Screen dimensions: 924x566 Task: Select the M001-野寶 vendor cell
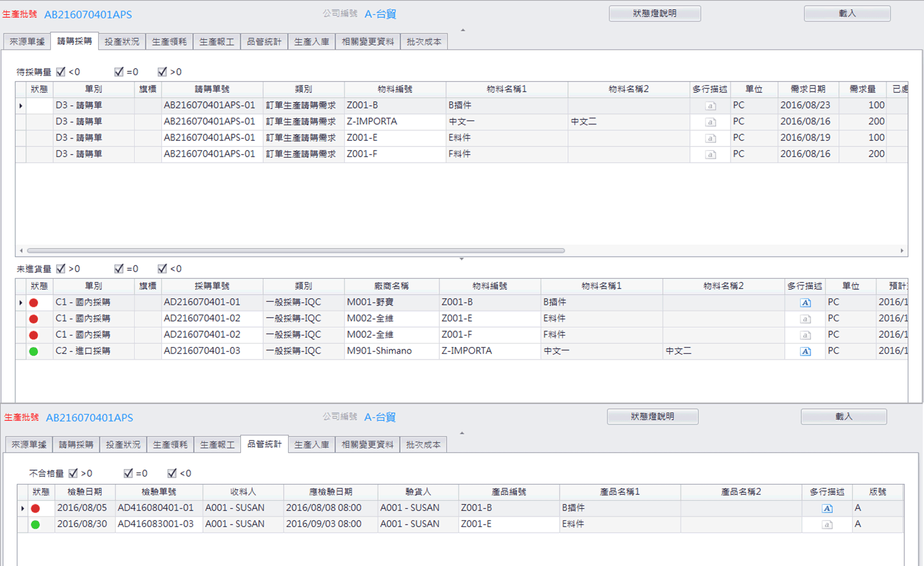tap(391, 303)
